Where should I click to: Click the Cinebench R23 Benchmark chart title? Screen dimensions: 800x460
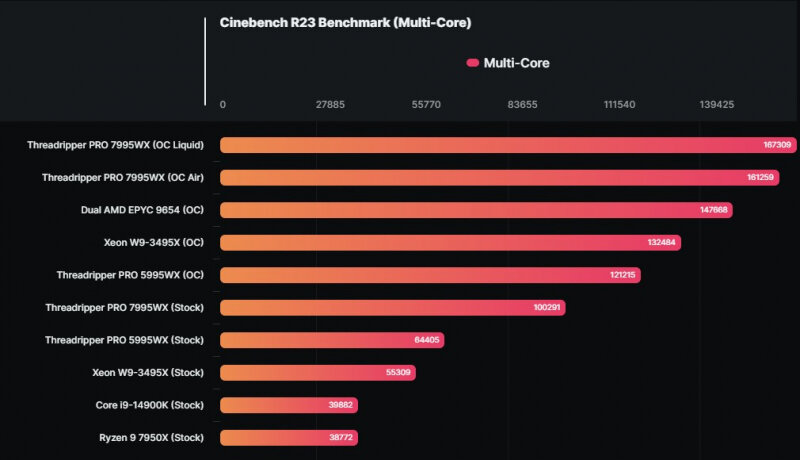click(x=345, y=23)
